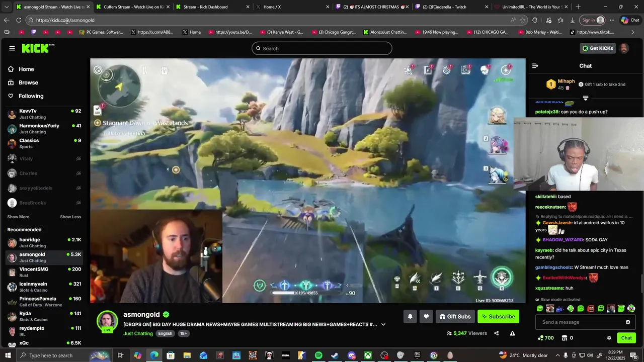Open the Kick hamburger sidebar menu
Viewport: 644px width, 362px height.
[12, 48]
